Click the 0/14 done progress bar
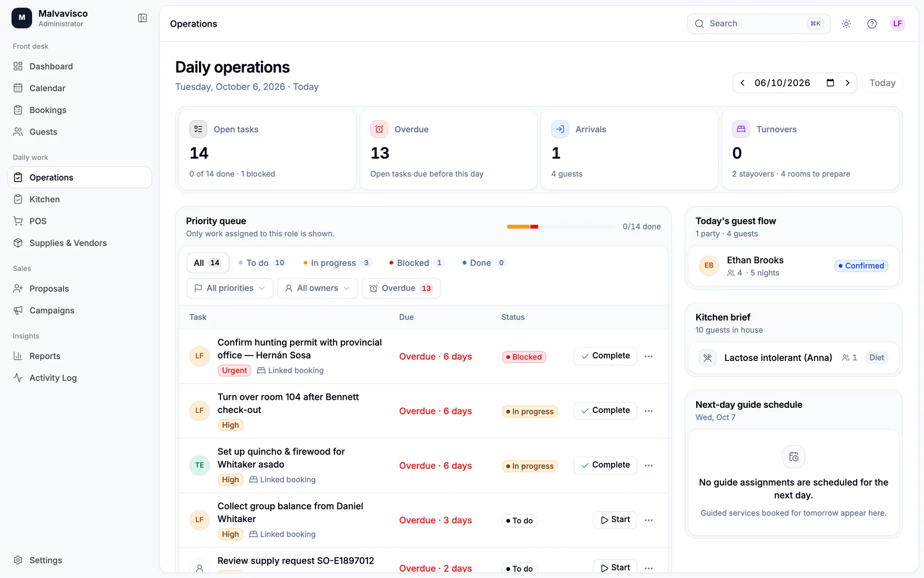The width and height of the screenshot is (924, 578). coord(561,226)
